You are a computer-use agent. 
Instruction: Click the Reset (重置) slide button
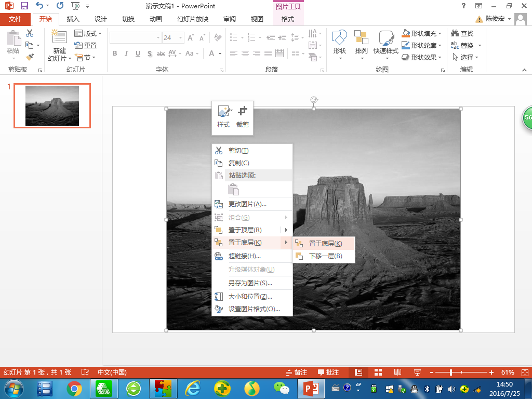pyautogui.click(x=86, y=45)
